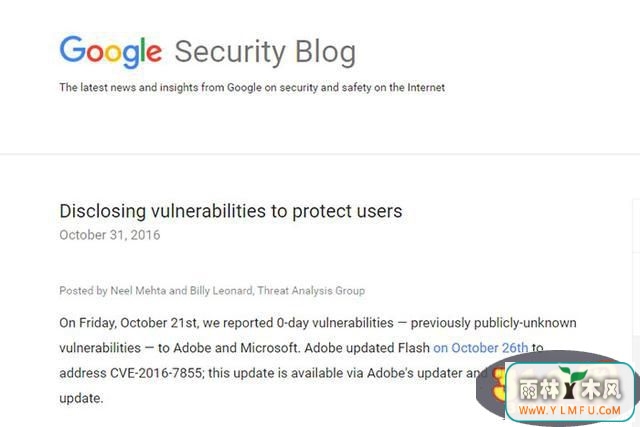
Task: Click the Google logo in header
Action: [111, 52]
